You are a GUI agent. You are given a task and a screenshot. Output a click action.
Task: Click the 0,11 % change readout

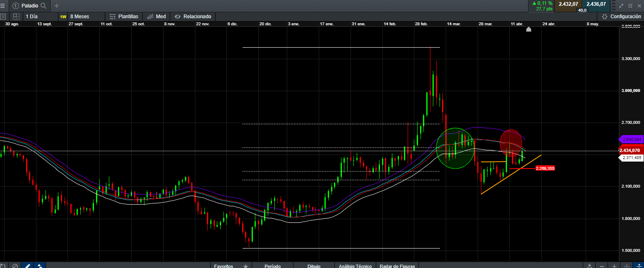click(x=542, y=3)
